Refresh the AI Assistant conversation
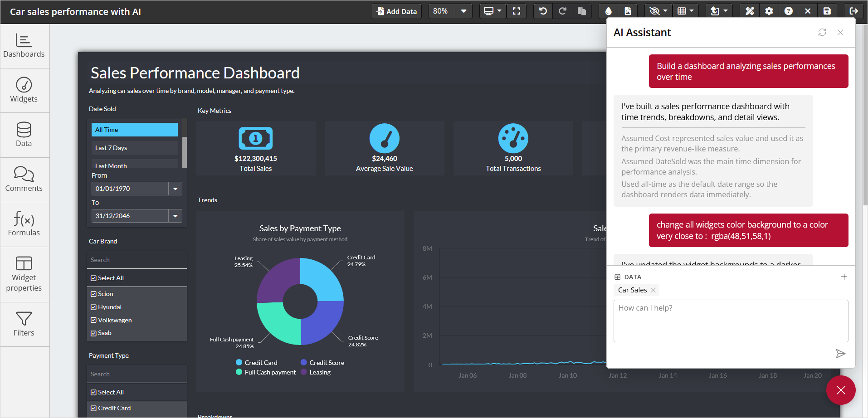This screenshot has height=418, width=868. point(822,32)
